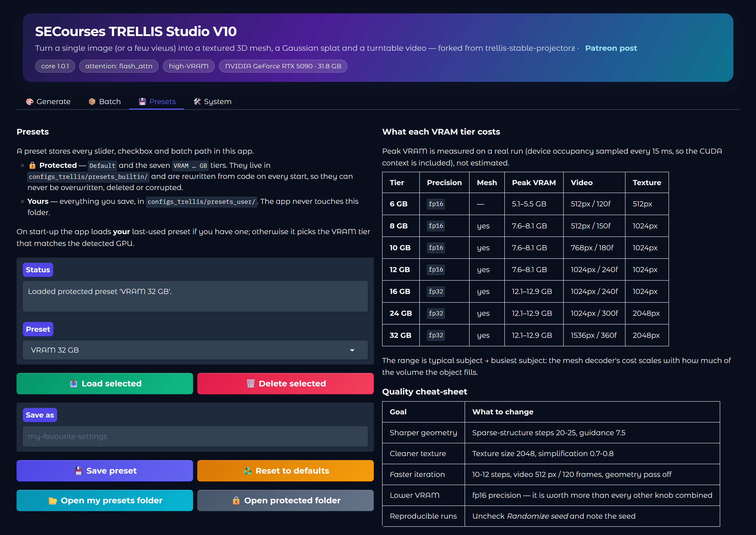Click the 'Sharper geometry' goal cell
The width and height of the screenshot is (756, 535).
(423, 433)
